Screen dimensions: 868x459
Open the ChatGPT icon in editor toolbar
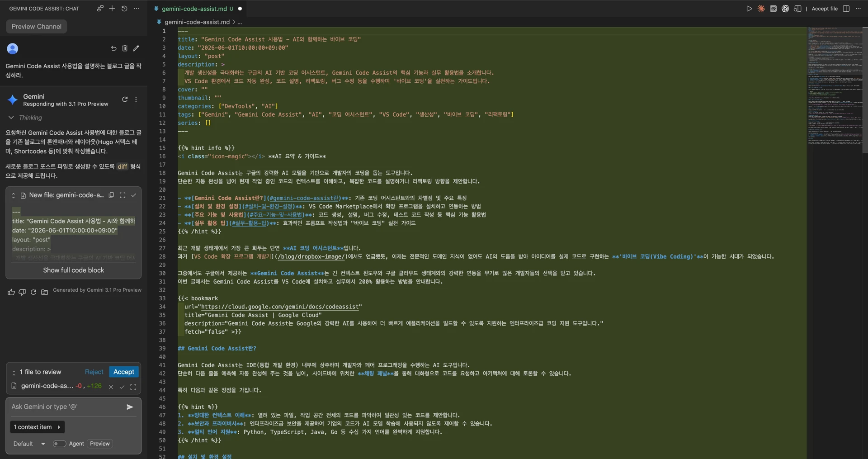785,9
